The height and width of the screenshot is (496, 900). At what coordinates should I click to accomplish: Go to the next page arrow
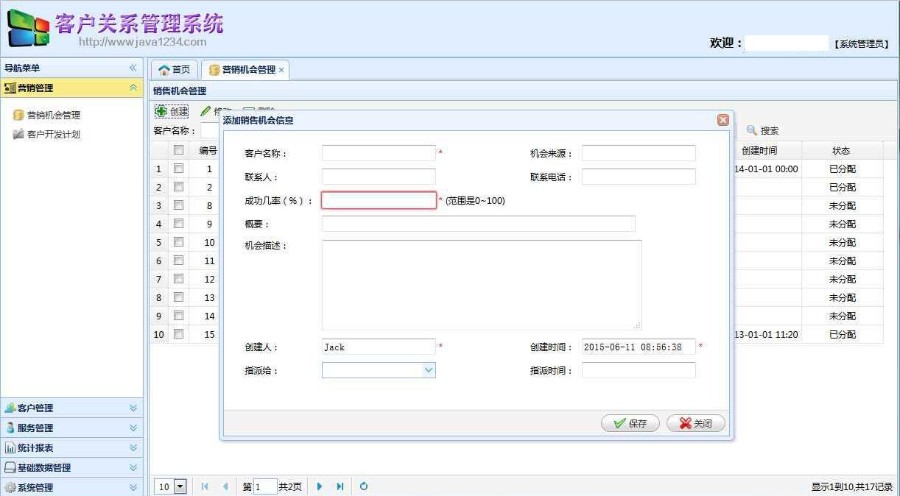tap(320, 486)
